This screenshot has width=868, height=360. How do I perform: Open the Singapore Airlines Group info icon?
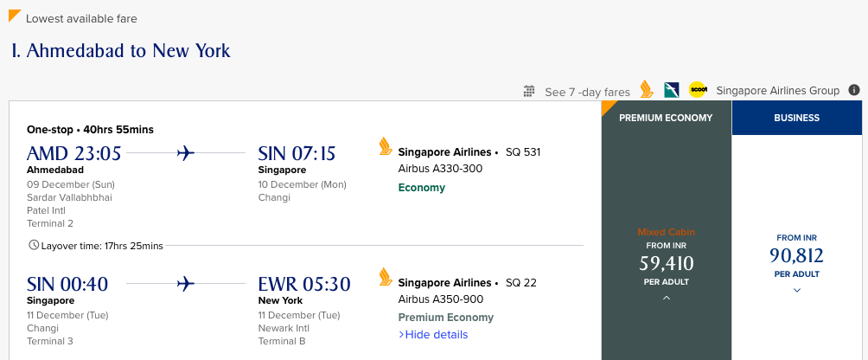click(x=854, y=90)
